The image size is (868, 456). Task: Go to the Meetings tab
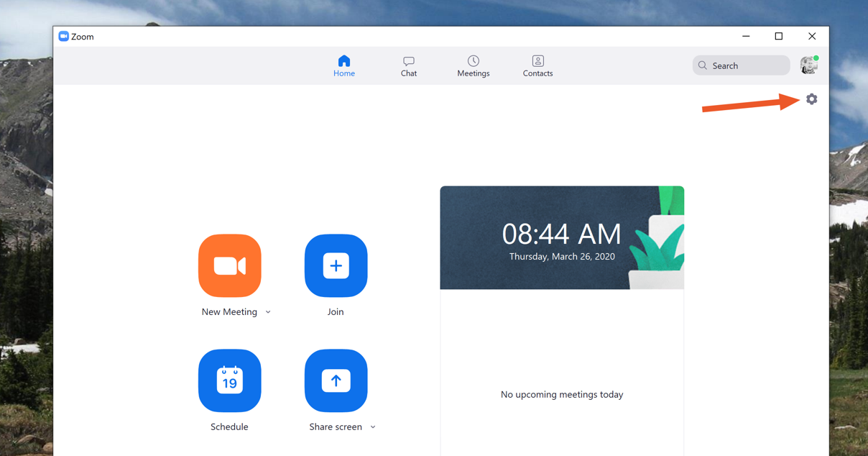[474, 66]
